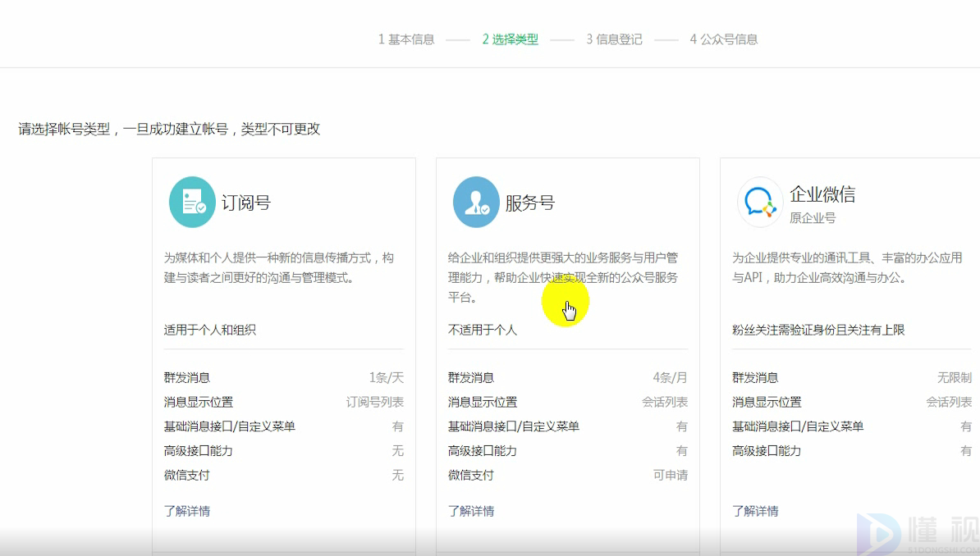
Task: Go to step 1 基本信息
Action: (x=406, y=39)
